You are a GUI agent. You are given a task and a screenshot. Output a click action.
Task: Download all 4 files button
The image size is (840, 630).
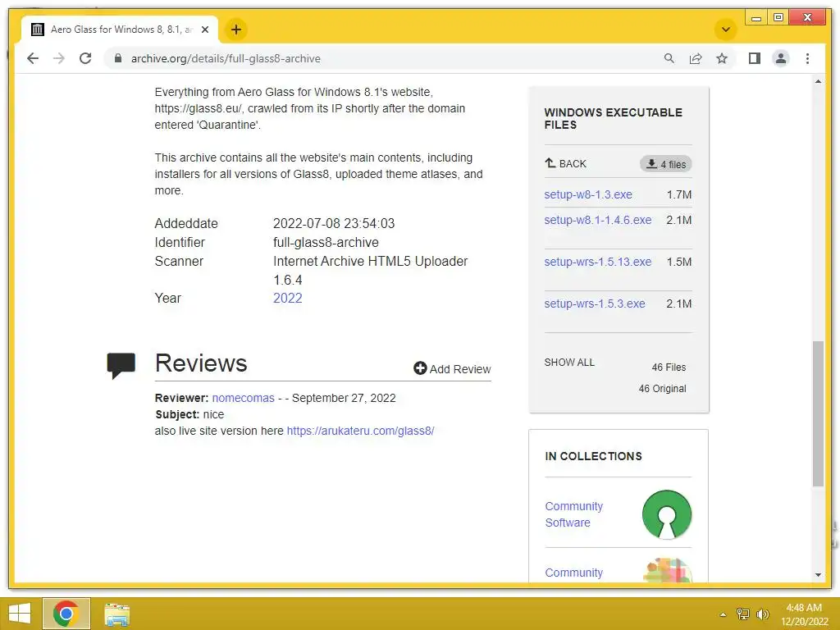click(666, 164)
